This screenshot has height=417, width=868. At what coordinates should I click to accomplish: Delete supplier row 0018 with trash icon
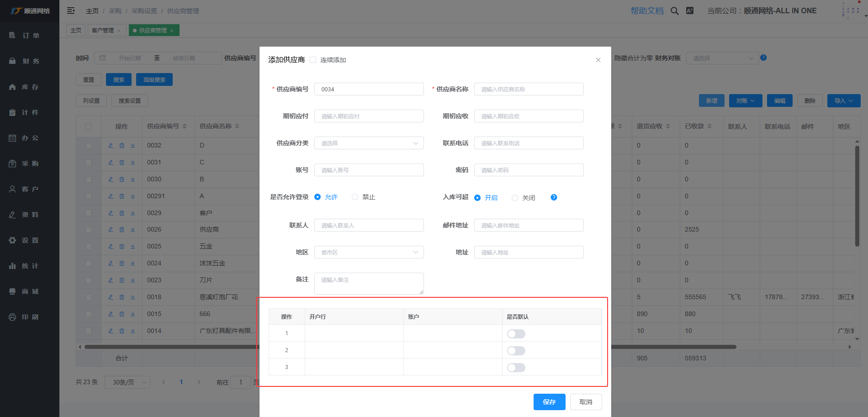(122, 297)
